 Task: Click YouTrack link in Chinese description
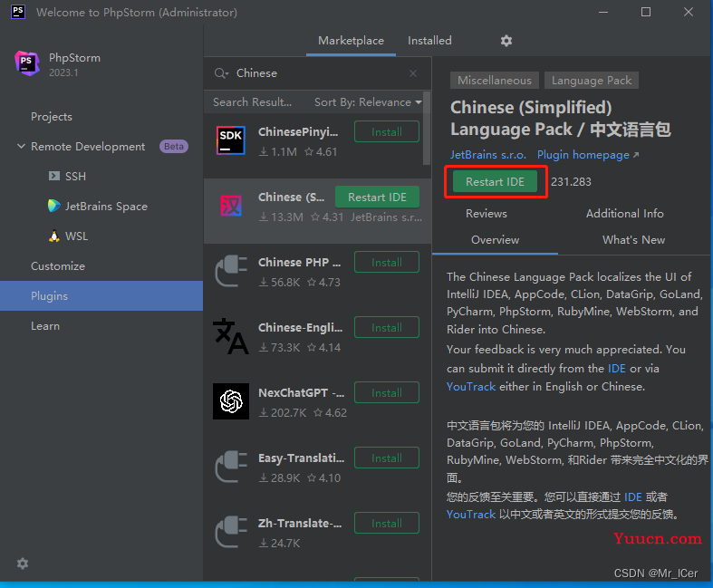click(x=470, y=515)
